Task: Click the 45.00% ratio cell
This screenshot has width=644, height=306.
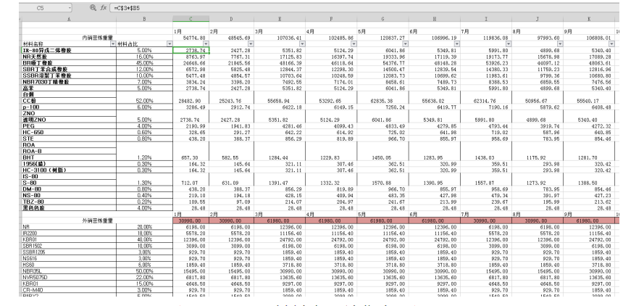Action: tap(145, 63)
